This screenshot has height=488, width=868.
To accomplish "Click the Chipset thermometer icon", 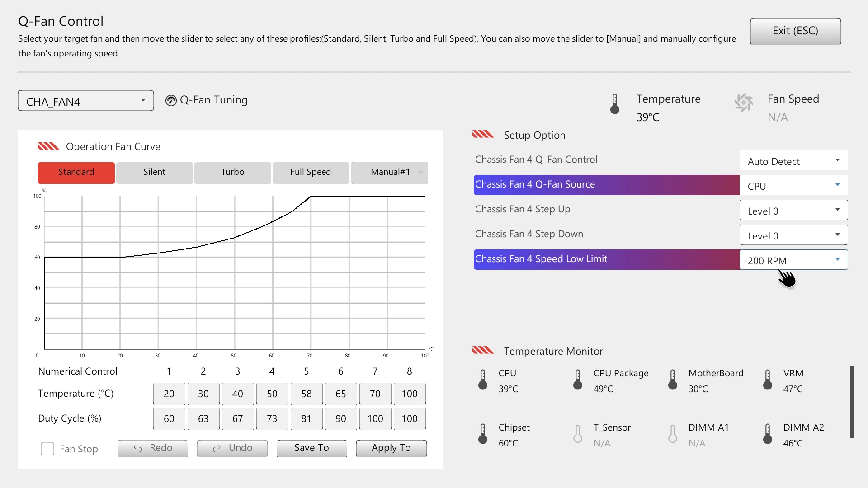I will click(483, 434).
